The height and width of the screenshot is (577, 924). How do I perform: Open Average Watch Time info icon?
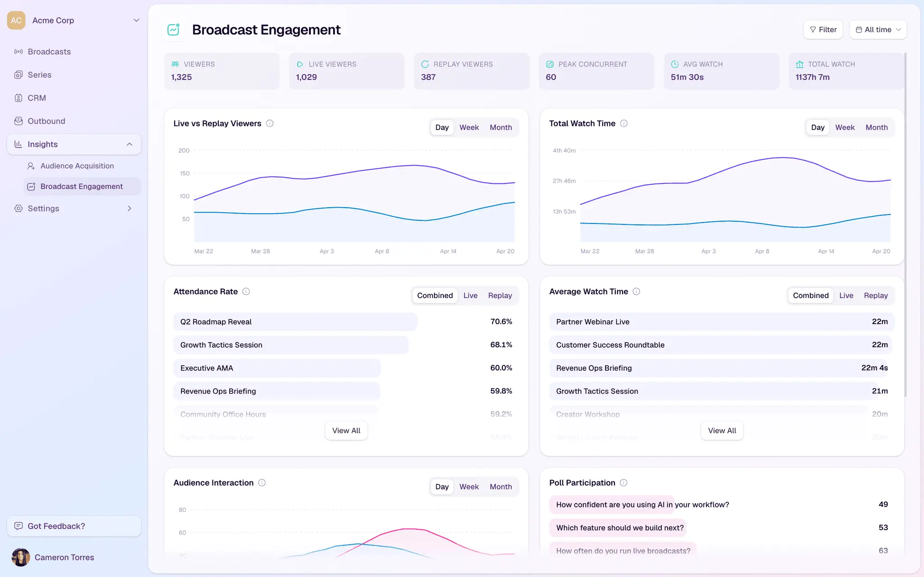[636, 291]
